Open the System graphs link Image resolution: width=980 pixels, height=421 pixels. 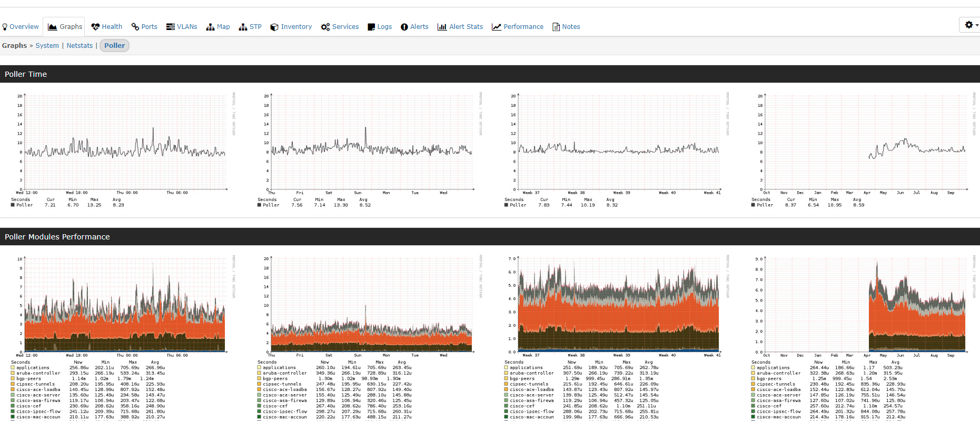tap(47, 46)
